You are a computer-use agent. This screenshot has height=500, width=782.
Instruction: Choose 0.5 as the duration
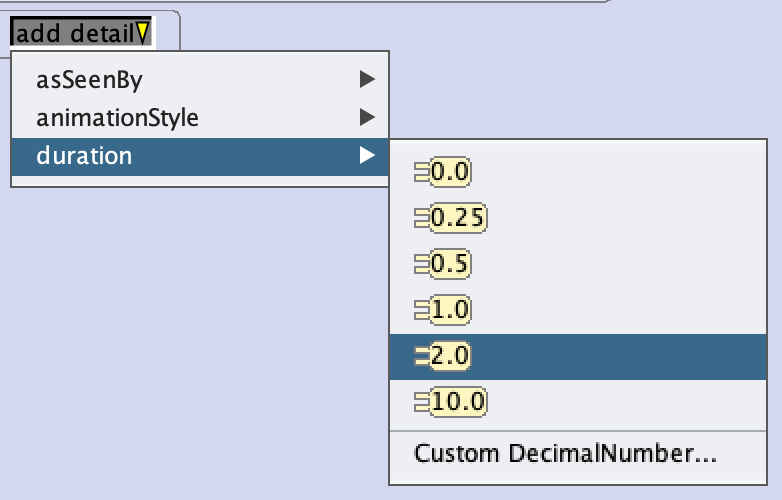point(450,264)
